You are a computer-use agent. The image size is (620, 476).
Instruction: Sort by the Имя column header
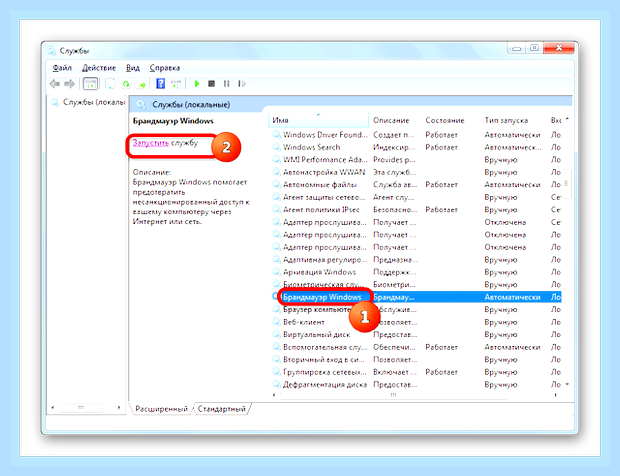tap(319, 120)
